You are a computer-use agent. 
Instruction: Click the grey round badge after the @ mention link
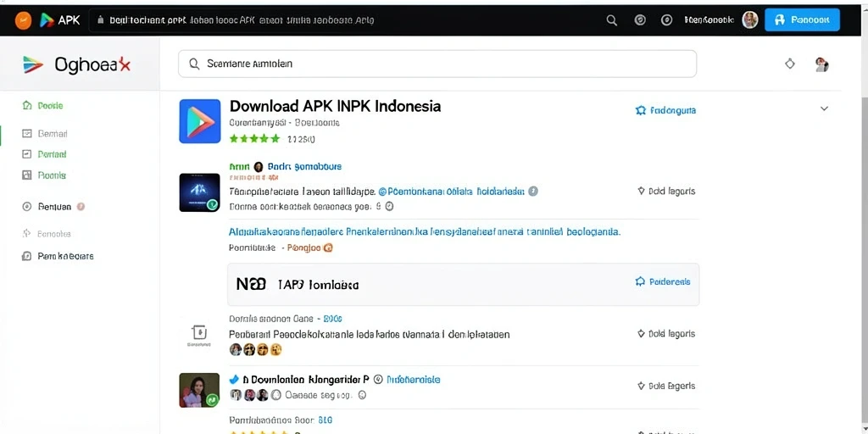click(533, 191)
